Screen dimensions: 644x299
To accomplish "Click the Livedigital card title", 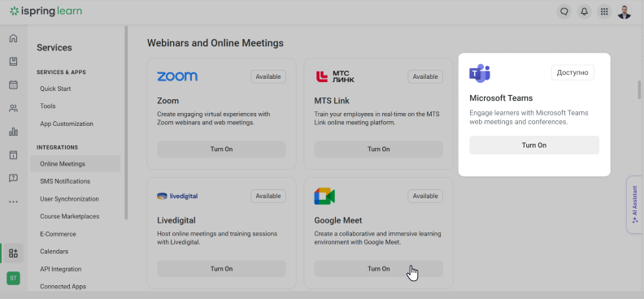I will point(176,220).
